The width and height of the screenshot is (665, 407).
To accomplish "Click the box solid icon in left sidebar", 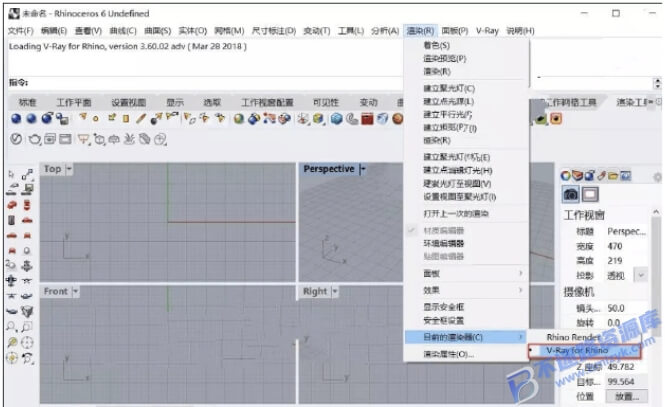I will click(27, 312).
